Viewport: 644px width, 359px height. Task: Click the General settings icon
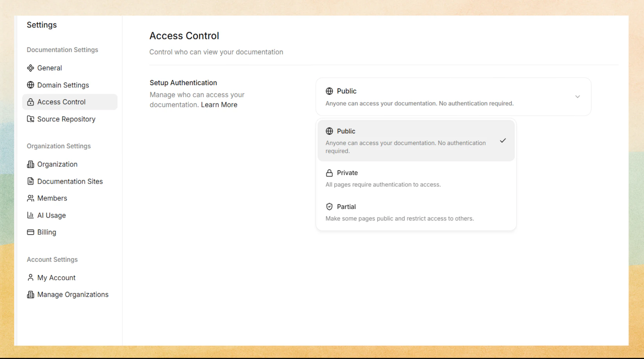[x=30, y=68]
